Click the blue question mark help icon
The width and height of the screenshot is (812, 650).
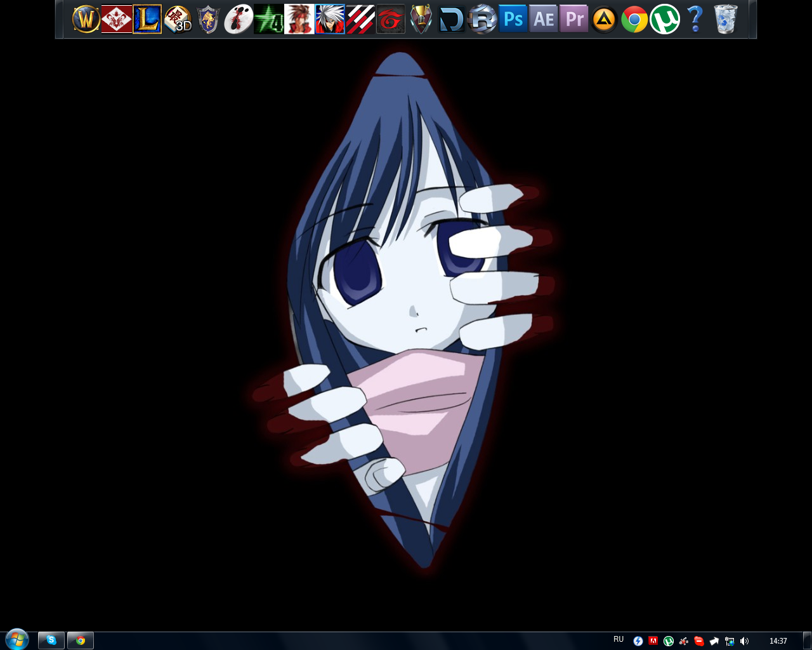tap(693, 19)
